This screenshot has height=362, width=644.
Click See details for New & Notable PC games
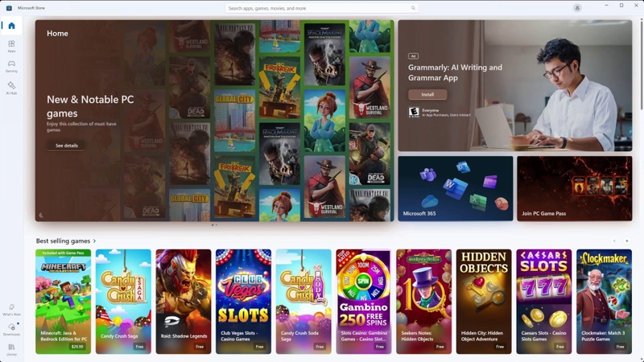point(67,146)
